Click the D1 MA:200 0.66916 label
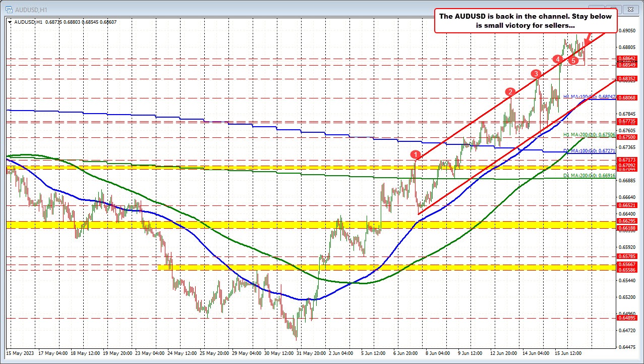Screen dimensions: 644x364 pyautogui.click(x=589, y=175)
